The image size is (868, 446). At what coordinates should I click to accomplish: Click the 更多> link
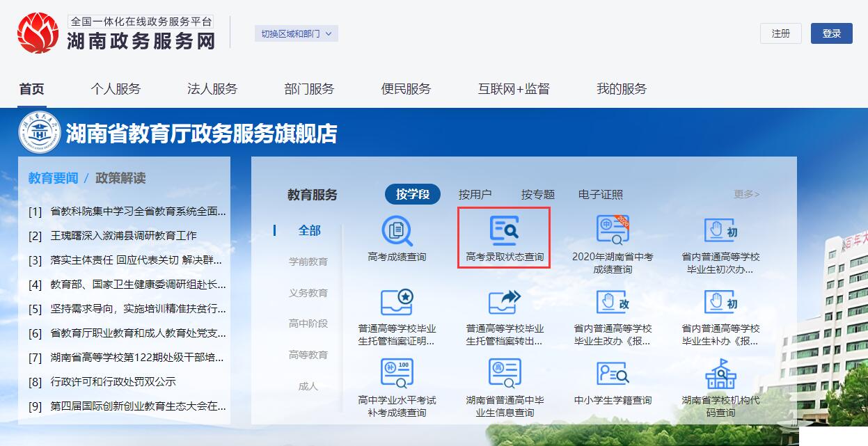pos(747,194)
